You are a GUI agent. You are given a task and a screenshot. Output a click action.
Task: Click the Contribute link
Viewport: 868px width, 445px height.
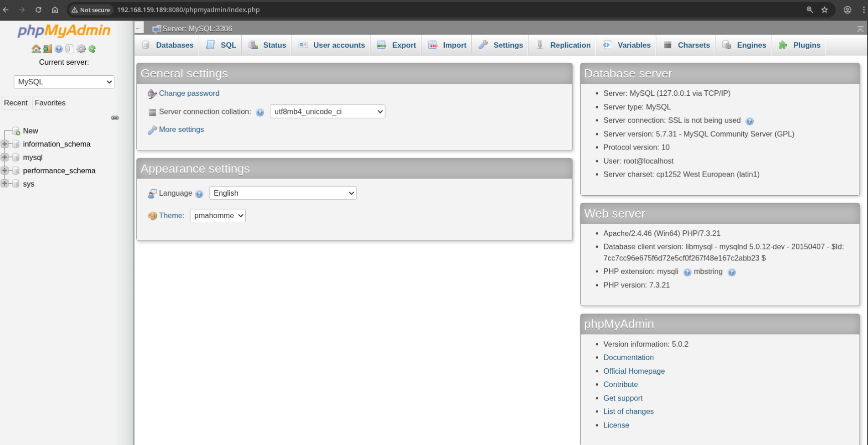[x=620, y=384]
